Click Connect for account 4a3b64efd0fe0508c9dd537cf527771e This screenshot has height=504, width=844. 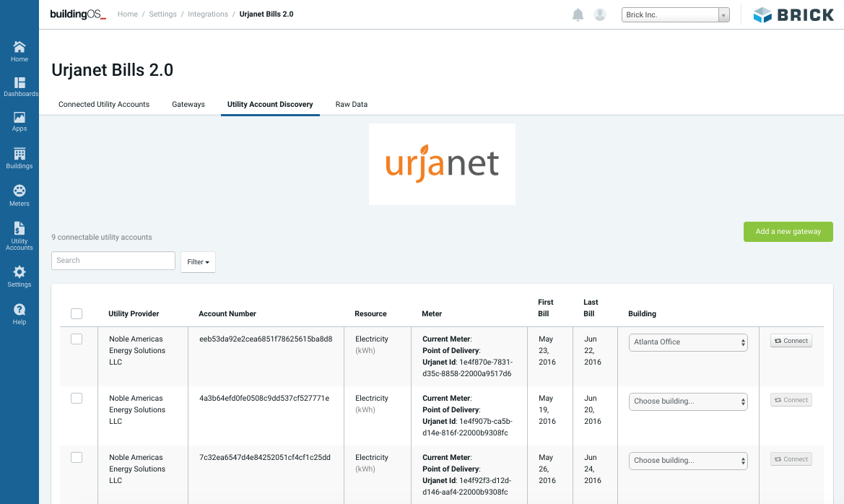[791, 400]
